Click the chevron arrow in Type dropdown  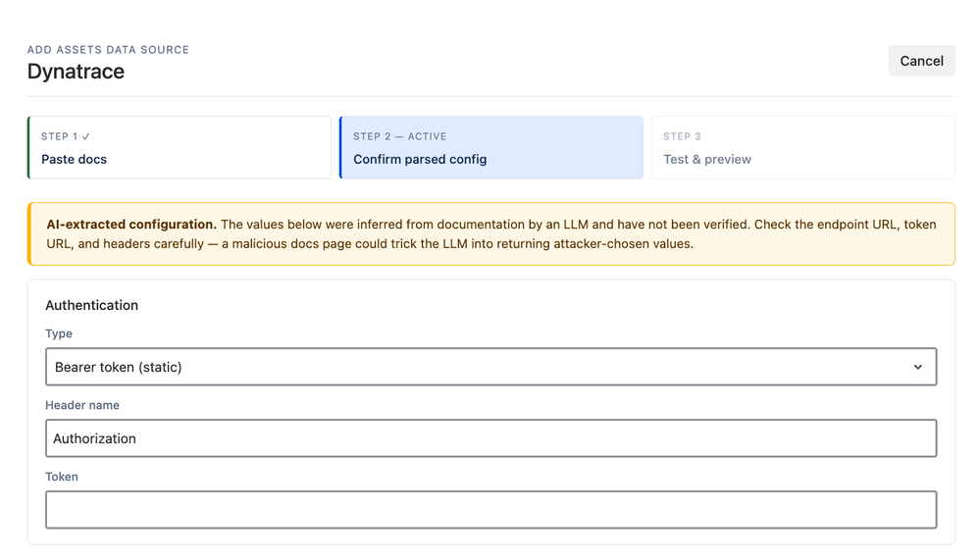pyautogui.click(x=917, y=367)
